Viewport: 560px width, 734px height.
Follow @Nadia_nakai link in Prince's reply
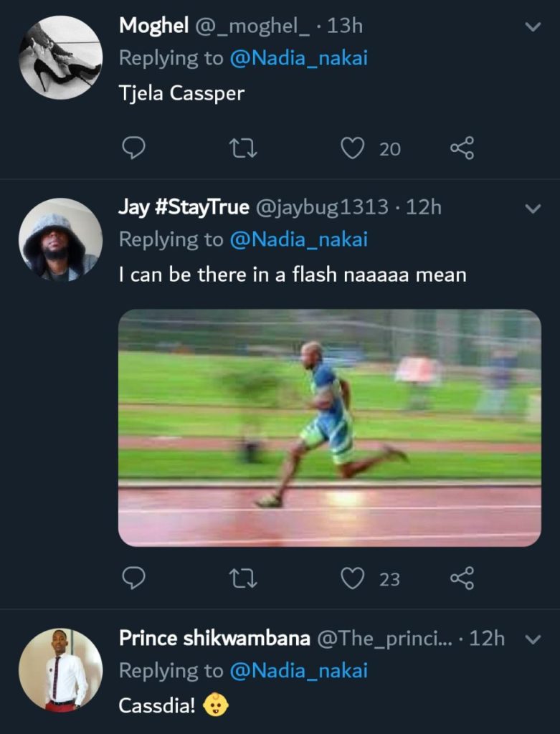(298, 670)
